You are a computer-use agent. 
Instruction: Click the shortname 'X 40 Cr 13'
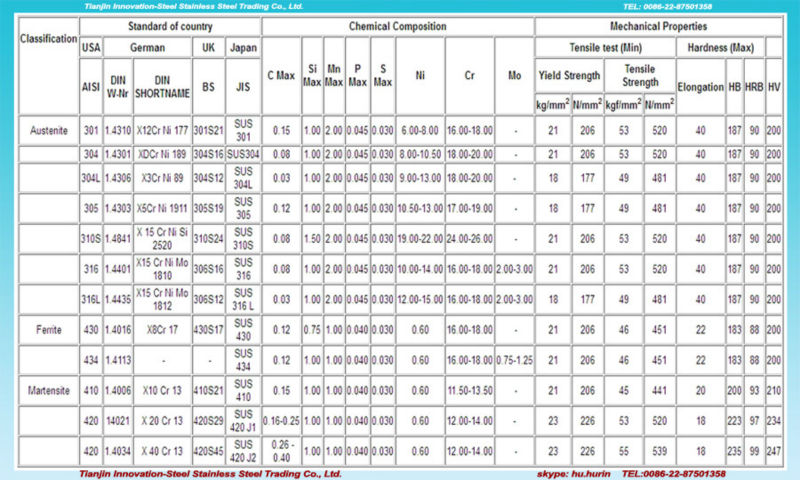(162, 451)
